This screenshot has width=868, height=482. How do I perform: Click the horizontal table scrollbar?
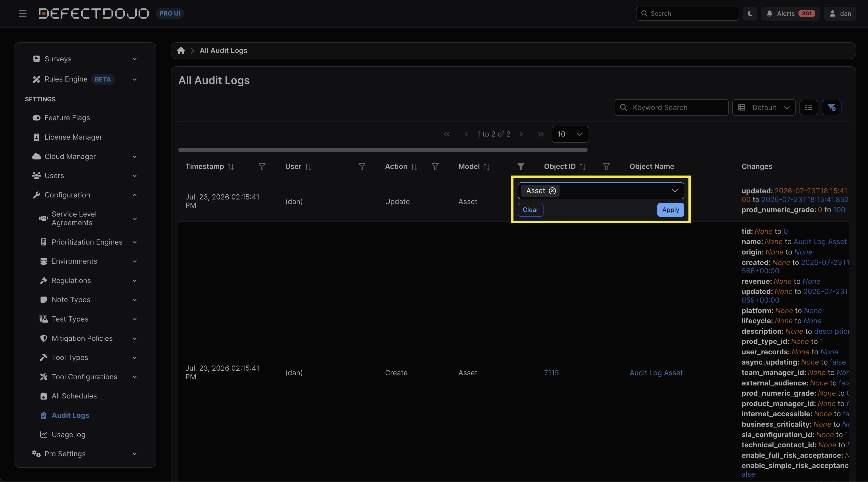[x=383, y=150]
